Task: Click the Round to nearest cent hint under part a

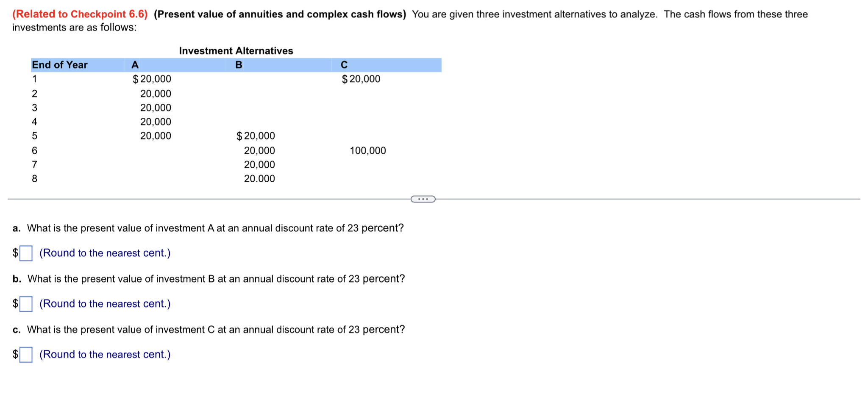Action: tap(104, 253)
